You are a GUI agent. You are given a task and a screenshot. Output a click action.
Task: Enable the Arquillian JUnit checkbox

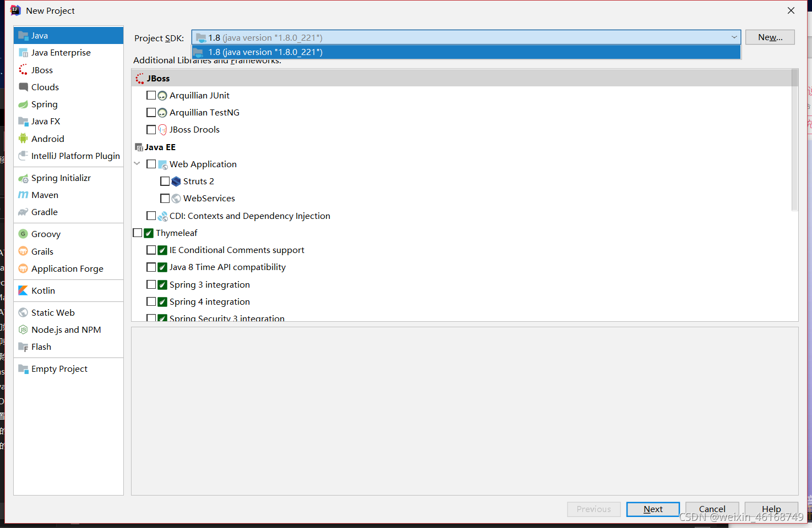[x=151, y=95]
